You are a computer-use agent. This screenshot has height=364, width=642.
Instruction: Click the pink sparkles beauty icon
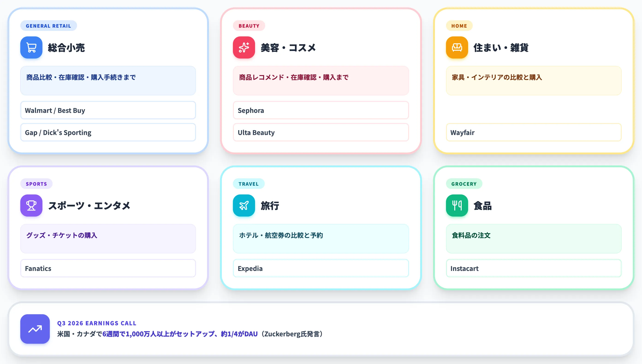244,47
